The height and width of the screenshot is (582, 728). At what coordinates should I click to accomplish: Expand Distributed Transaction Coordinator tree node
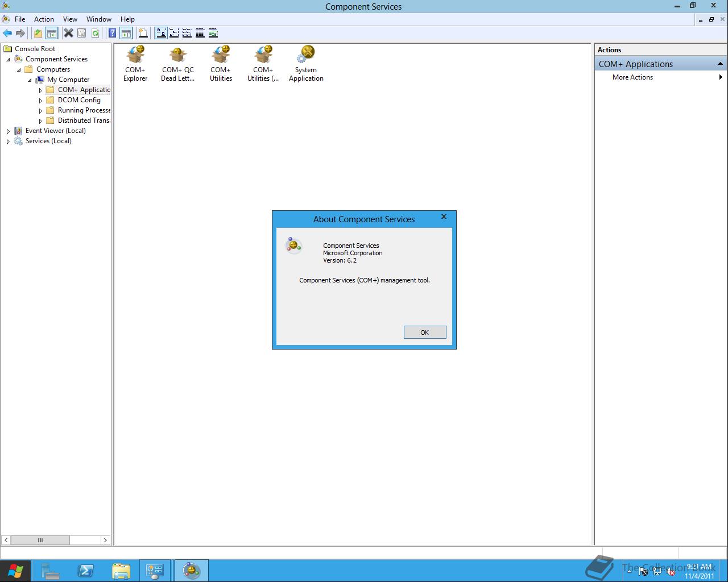point(40,120)
